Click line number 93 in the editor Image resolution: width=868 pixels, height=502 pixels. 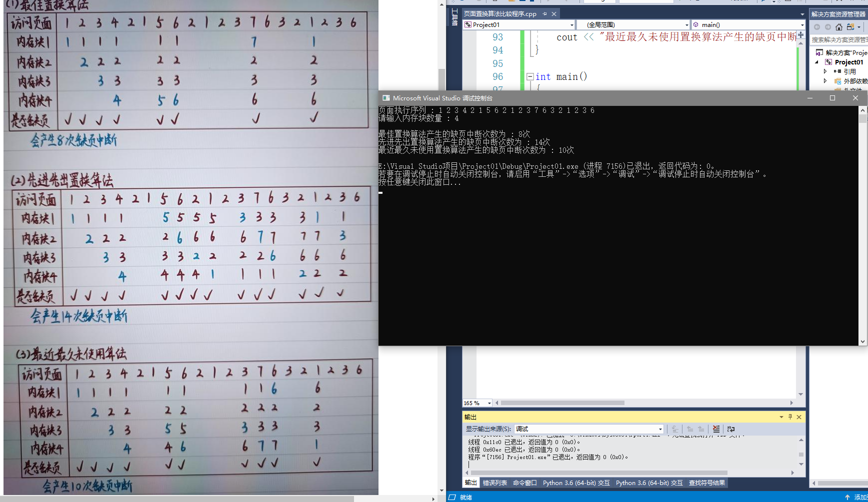pos(497,37)
